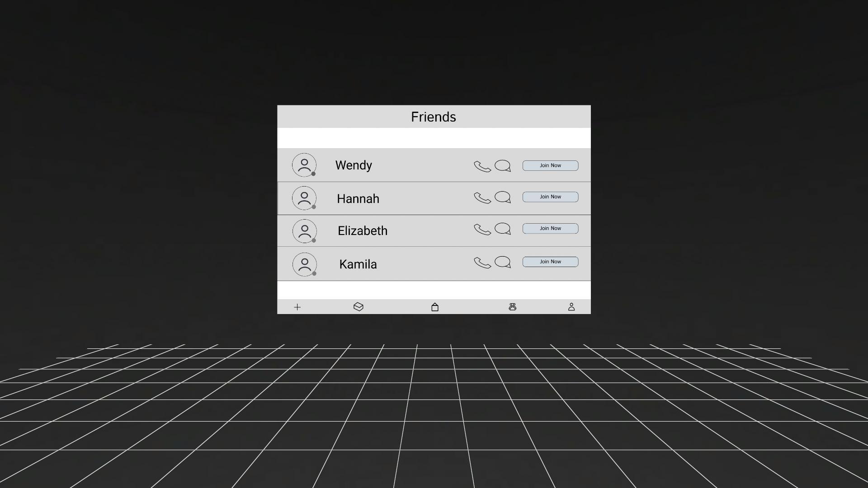Message Elizabeth via the chat icon
This screenshot has width=868, height=488.
[503, 229]
